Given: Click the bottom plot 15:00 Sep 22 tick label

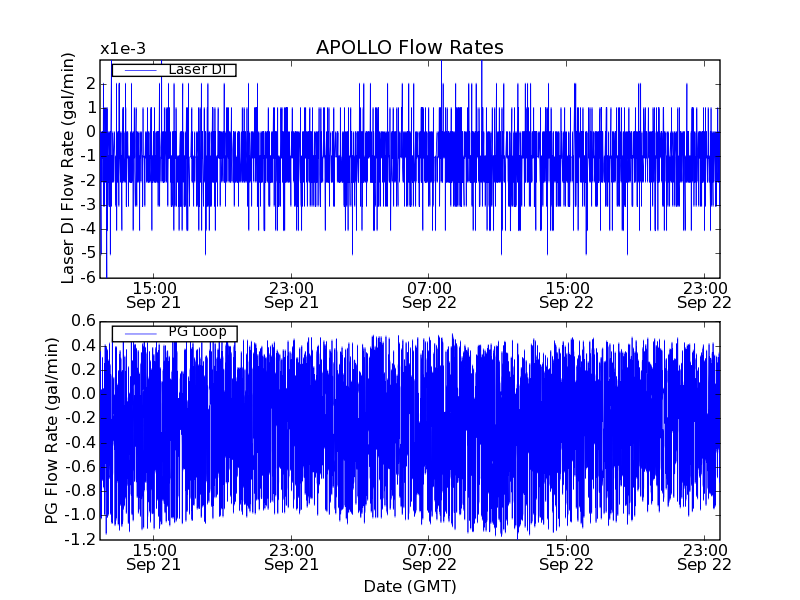Looking at the screenshot, I should click(x=567, y=558).
